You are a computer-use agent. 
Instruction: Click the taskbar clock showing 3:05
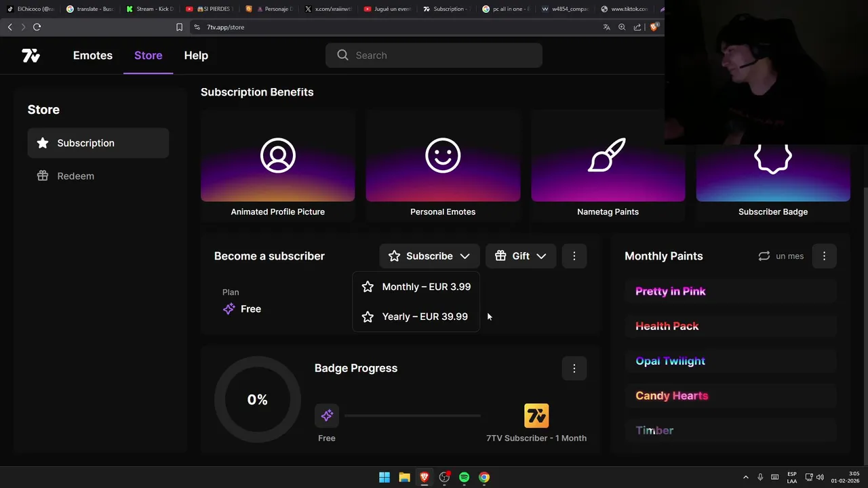pos(845,477)
